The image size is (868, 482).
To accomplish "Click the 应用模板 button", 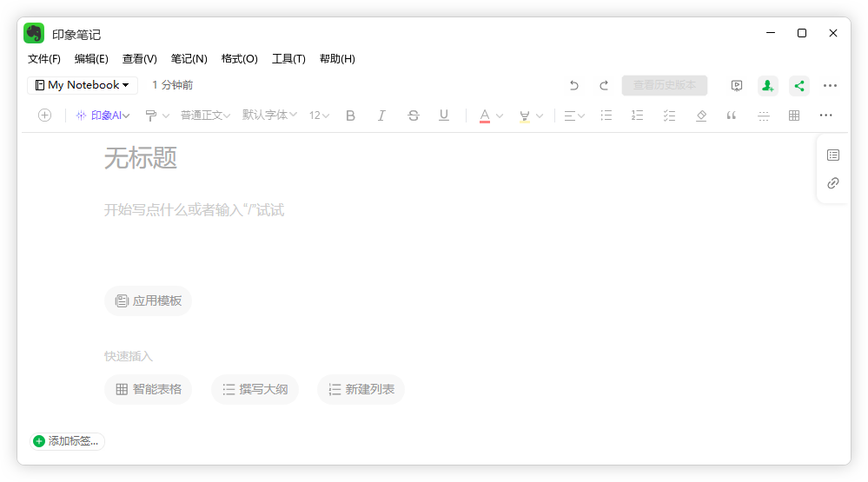I will (148, 301).
